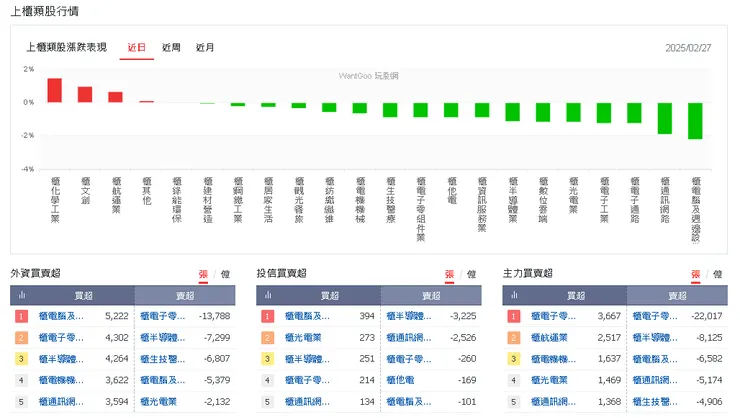
Task: Open 櫃生技醫... link with -4,906 in 主力賣超
Action: click(x=656, y=402)
